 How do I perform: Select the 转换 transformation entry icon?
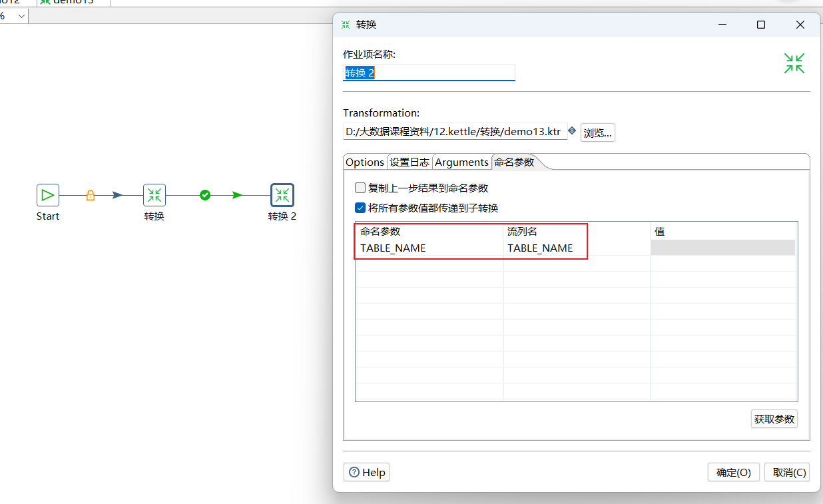154,195
